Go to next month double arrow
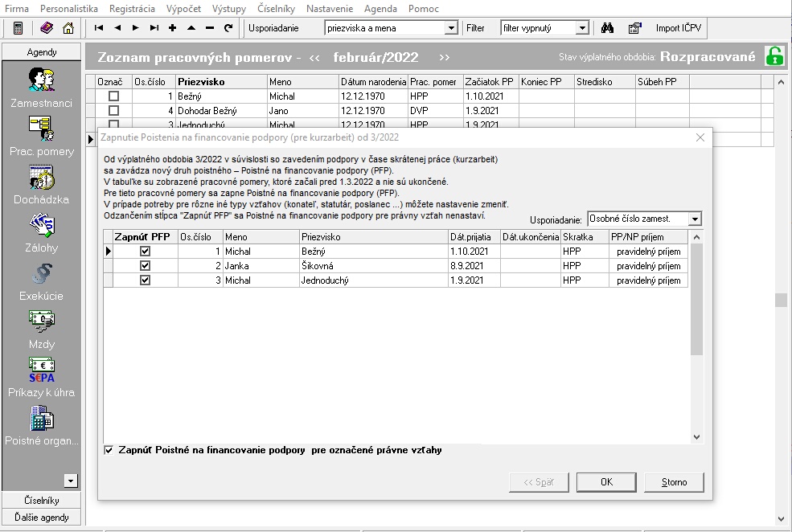Viewport: 792px width, 532px height. [x=444, y=58]
